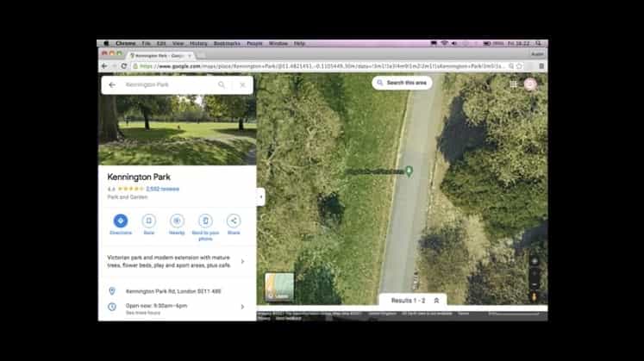Share Kennington Park via Share icon
The image size is (644, 361).
click(234, 221)
